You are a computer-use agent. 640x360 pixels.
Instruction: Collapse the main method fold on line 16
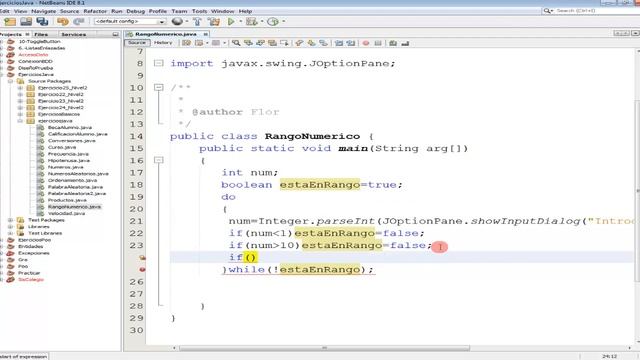(x=158, y=160)
